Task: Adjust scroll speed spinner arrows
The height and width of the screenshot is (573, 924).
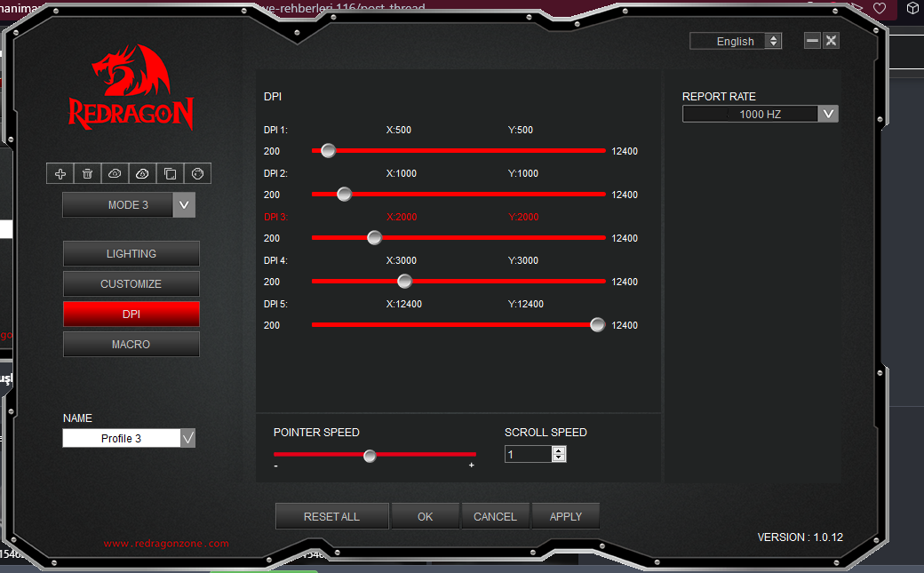Action: point(559,454)
